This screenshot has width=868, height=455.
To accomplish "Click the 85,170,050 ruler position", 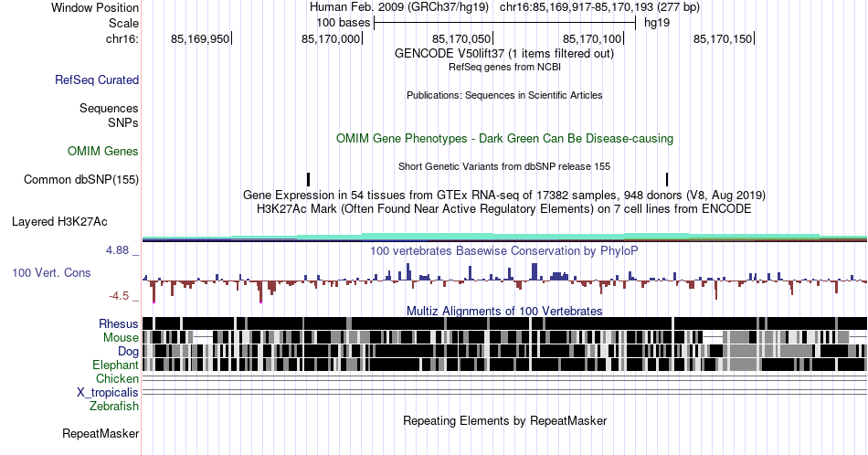I will pyautogui.click(x=461, y=38).
